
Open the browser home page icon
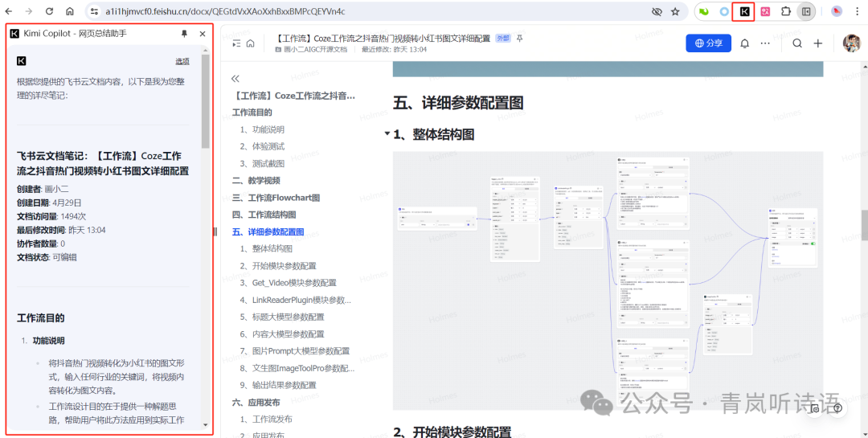(70, 11)
